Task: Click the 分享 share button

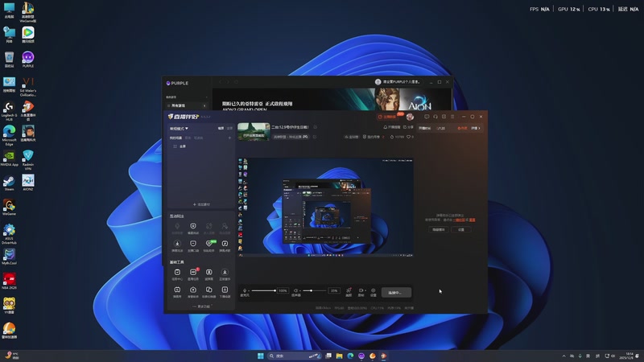Action: (408, 127)
